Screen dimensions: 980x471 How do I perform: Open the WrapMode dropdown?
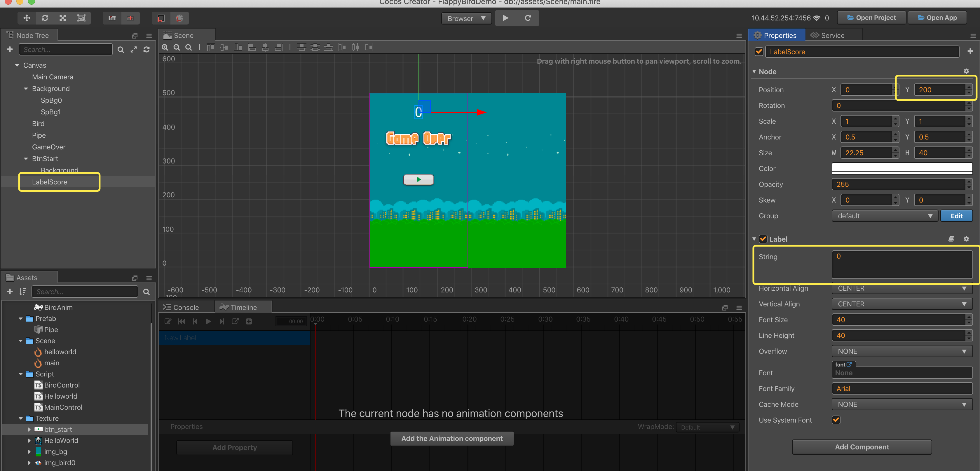(x=708, y=427)
